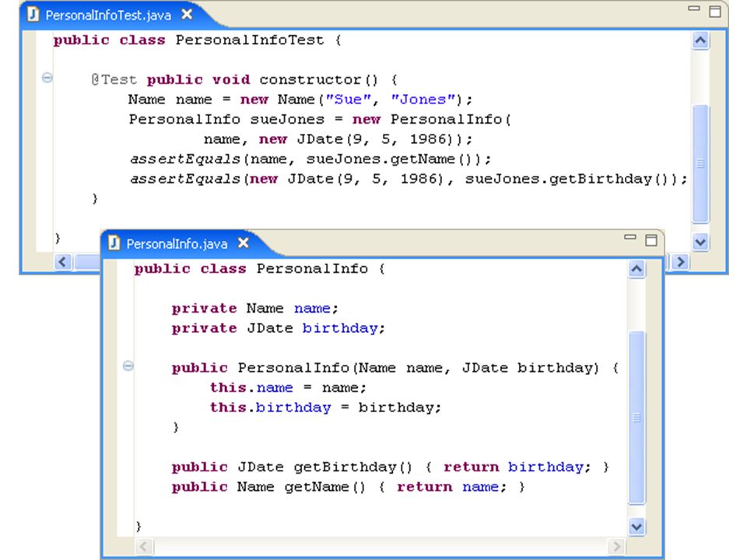This screenshot has width=747, height=560.
Task: Click the sueJones variable declaration
Action: [287, 119]
